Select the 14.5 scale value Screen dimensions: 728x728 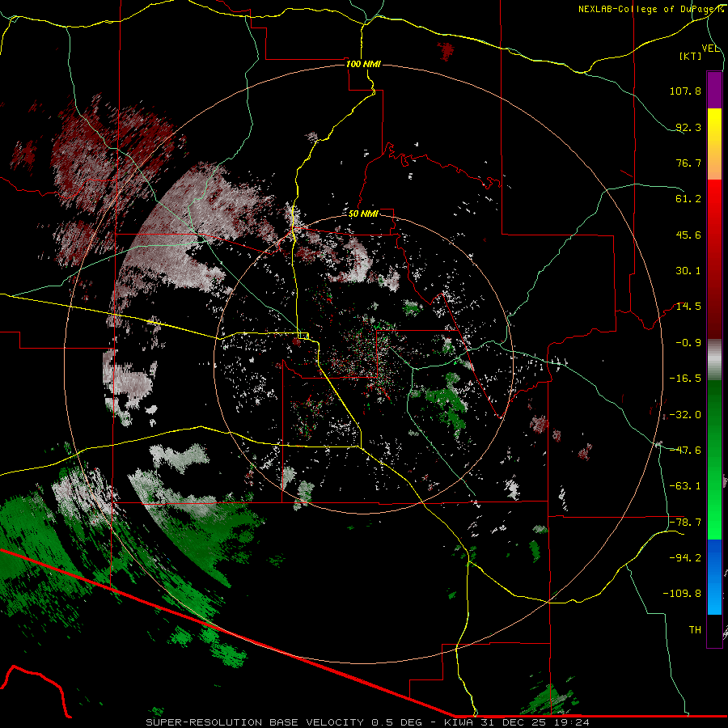point(688,307)
